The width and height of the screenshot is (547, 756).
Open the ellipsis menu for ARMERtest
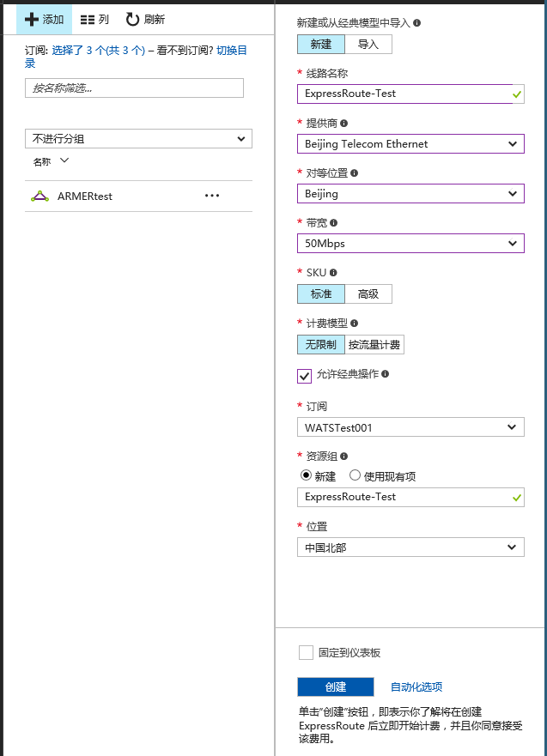[212, 196]
